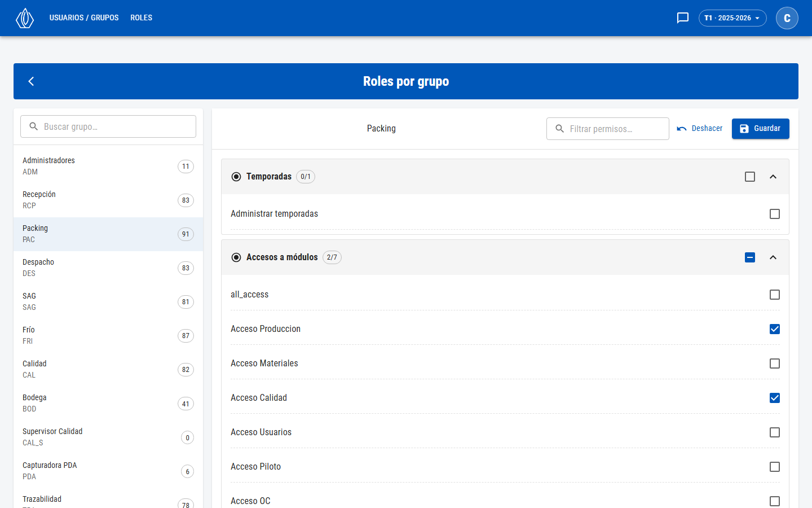
Task: Select the SAG group
Action: pos(108,302)
